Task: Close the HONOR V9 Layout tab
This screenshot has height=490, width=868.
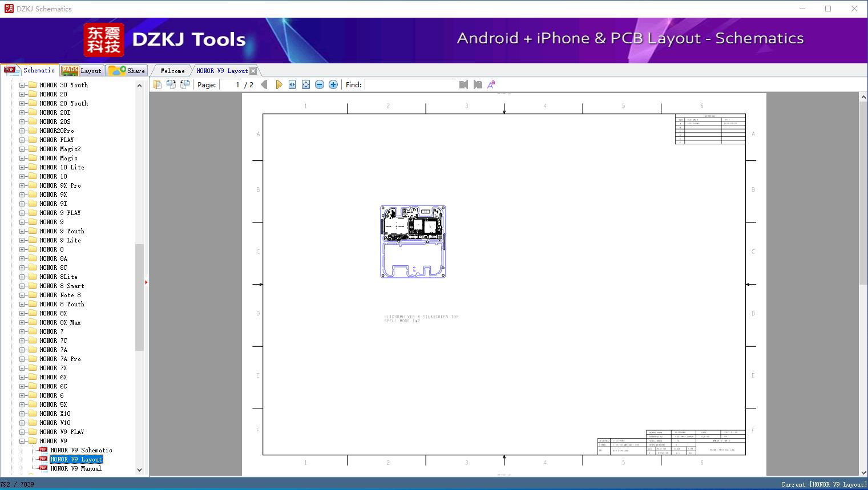Action: pyautogui.click(x=253, y=71)
